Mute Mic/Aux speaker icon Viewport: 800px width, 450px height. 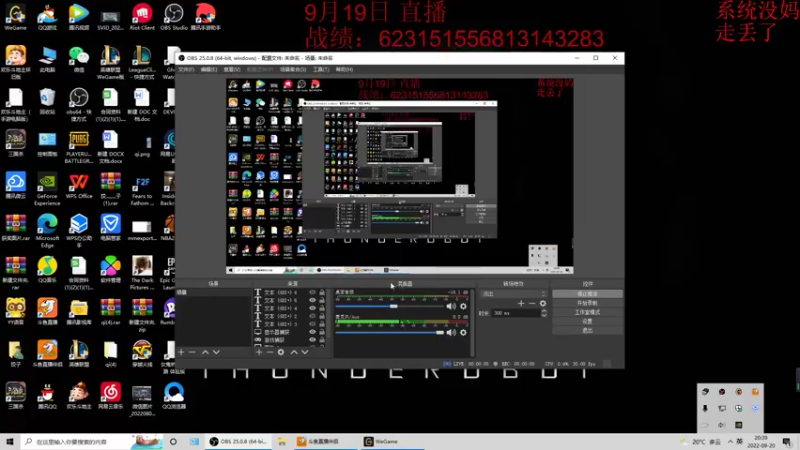pyautogui.click(x=451, y=333)
